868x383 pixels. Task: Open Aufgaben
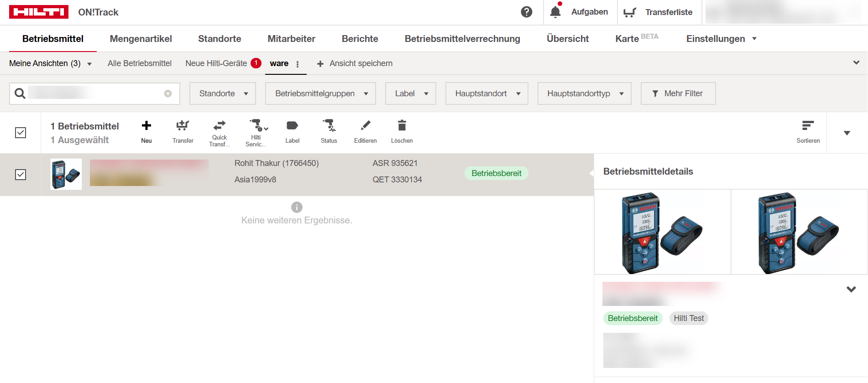590,12
